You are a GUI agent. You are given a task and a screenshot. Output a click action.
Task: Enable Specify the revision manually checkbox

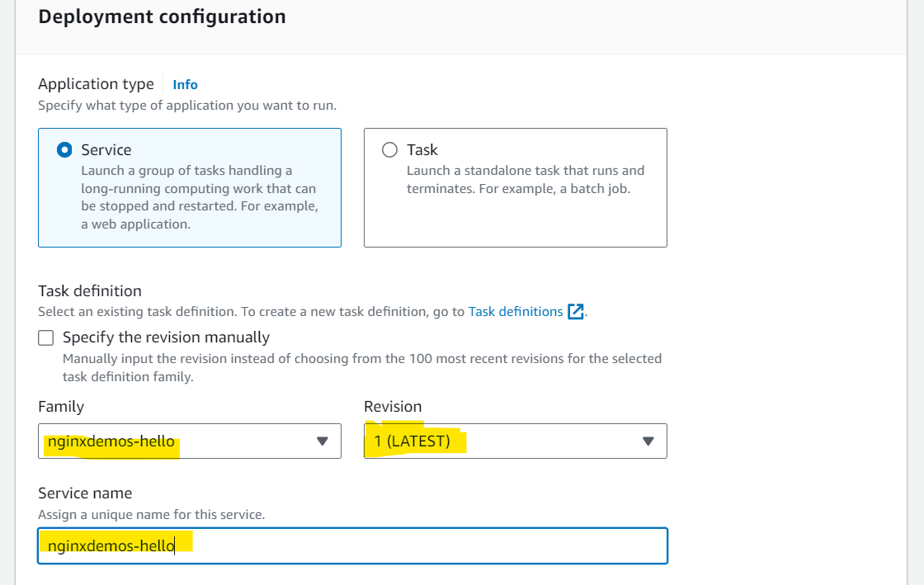(46, 337)
